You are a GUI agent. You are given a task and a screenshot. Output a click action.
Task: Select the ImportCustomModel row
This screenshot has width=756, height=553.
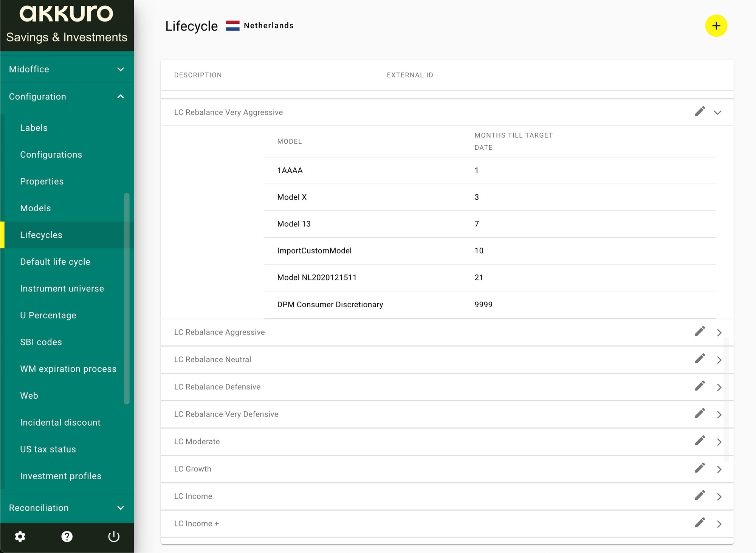[x=490, y=251]
